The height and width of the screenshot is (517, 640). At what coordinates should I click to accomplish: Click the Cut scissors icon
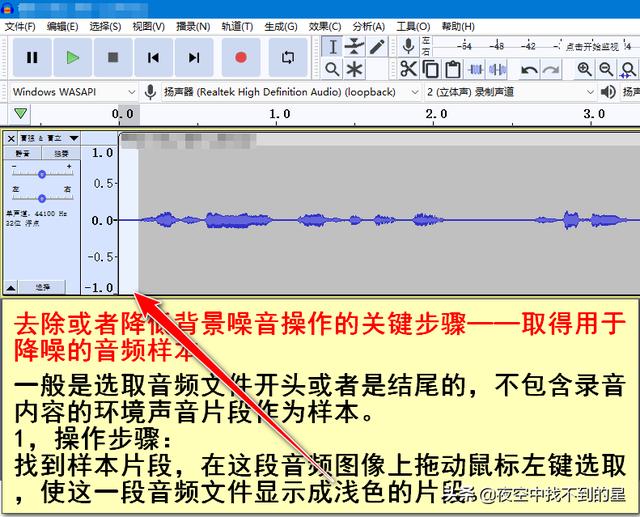point(408,69)
